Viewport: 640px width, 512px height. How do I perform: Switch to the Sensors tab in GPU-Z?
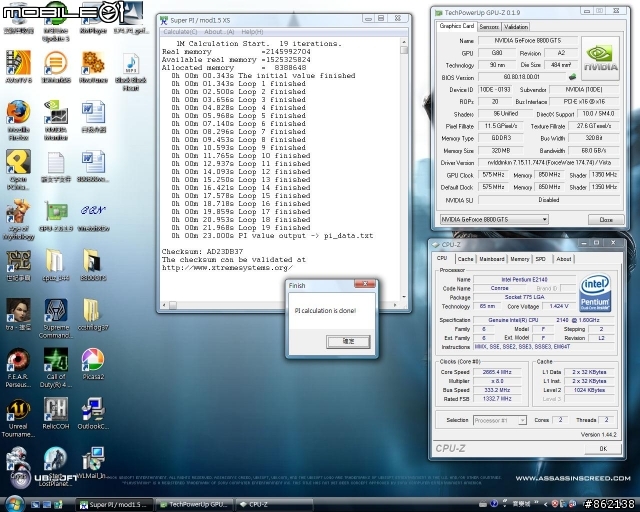(489, 27)
